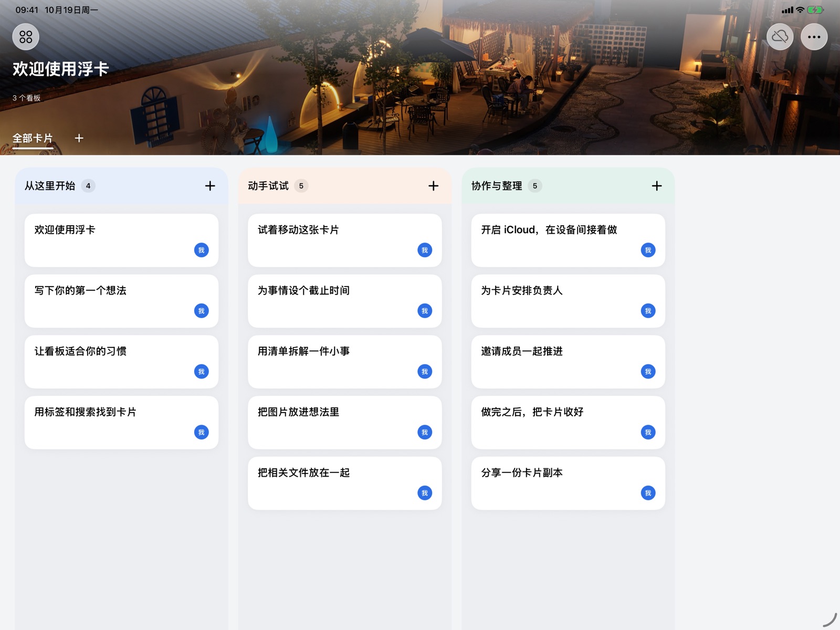Click the assignee avatar on 分享一份卡片副本 card

click(648, 493)
